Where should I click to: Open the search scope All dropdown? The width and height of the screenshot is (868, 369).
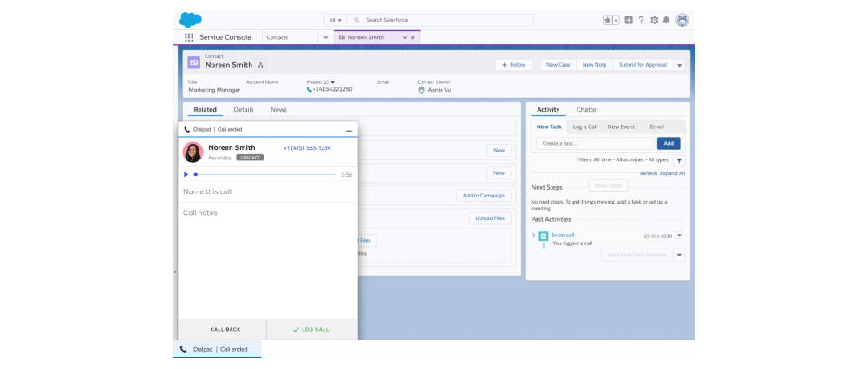coord(336,20)
